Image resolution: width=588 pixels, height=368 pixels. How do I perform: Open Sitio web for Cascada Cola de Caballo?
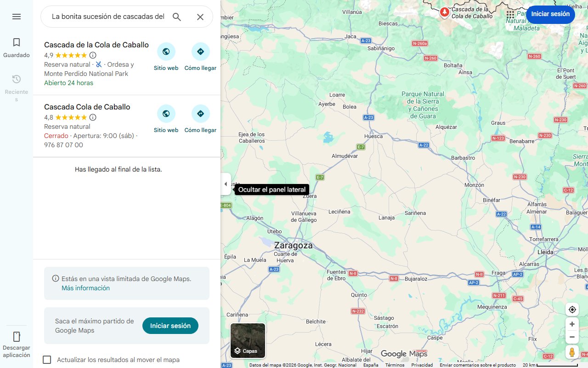point(166,119)
